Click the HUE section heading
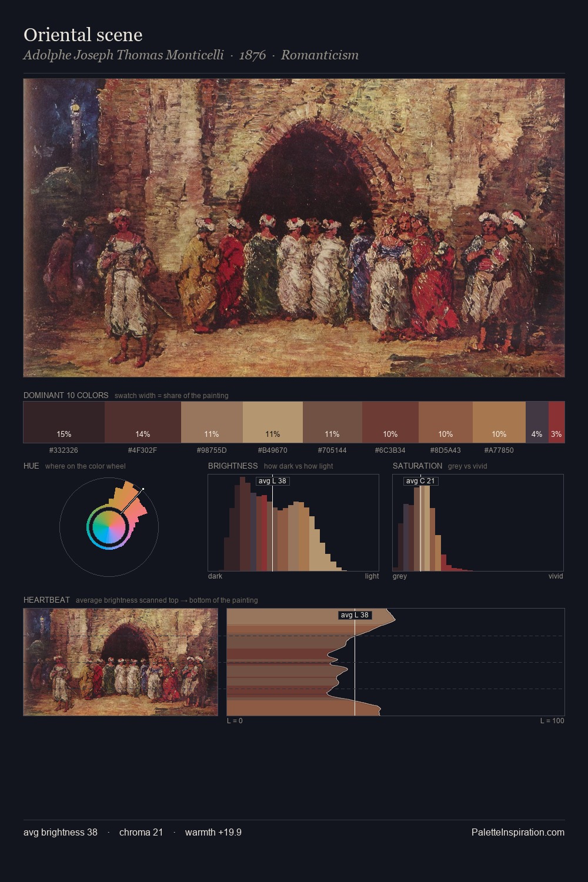The width and height of the screenshot is (588, 882). click(31, 466)
